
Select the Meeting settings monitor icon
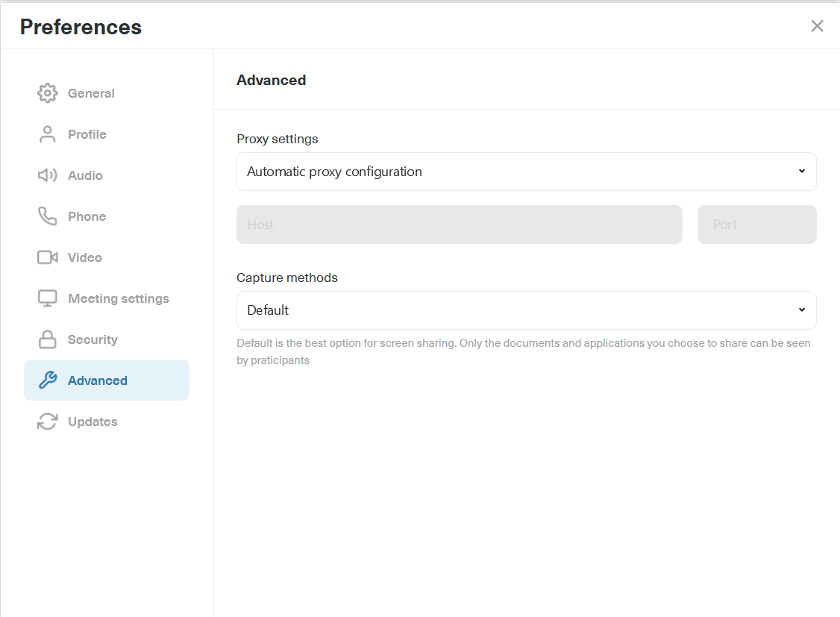pos(46,298)
